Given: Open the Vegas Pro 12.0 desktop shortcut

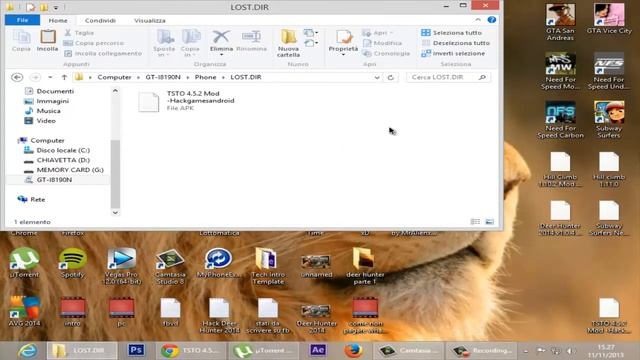Looking at the screenshot, I should pos(121,266).
